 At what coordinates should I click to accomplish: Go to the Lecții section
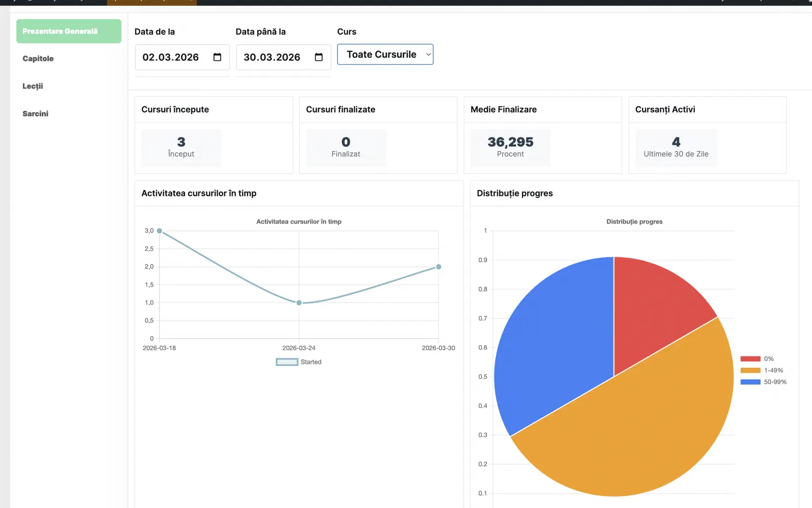[x=32, y=86]
